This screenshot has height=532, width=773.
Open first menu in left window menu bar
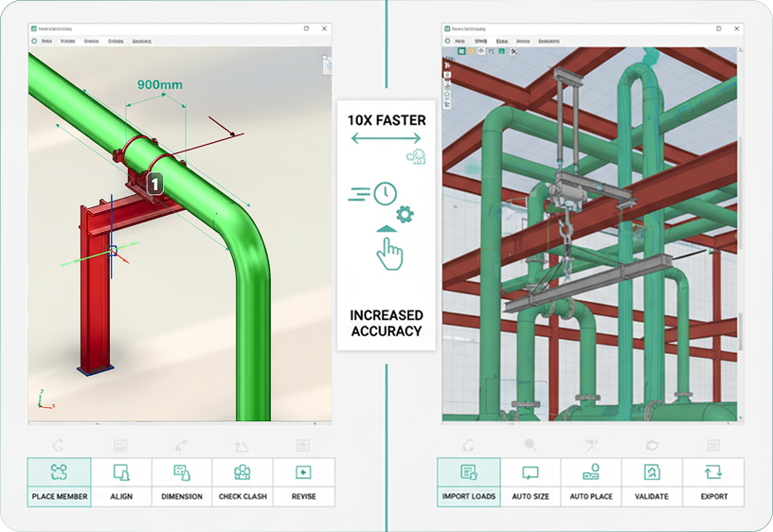point(46,42)
